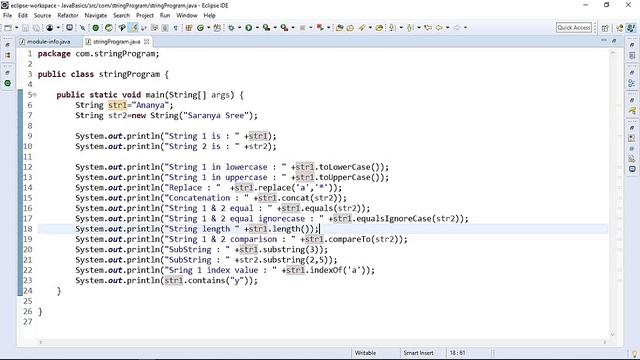Click the Previous Annotation icon
Viewport: 640px width, 360px height.
pos(410,28)
